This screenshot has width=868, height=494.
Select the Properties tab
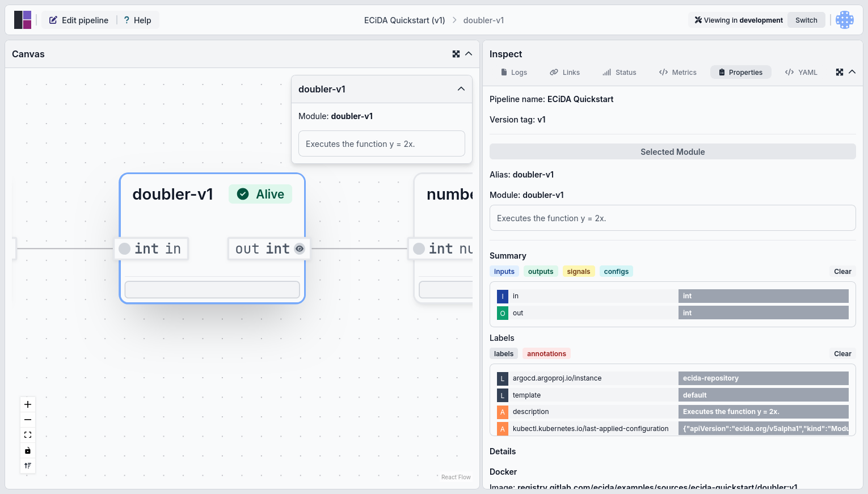point(740,72)
